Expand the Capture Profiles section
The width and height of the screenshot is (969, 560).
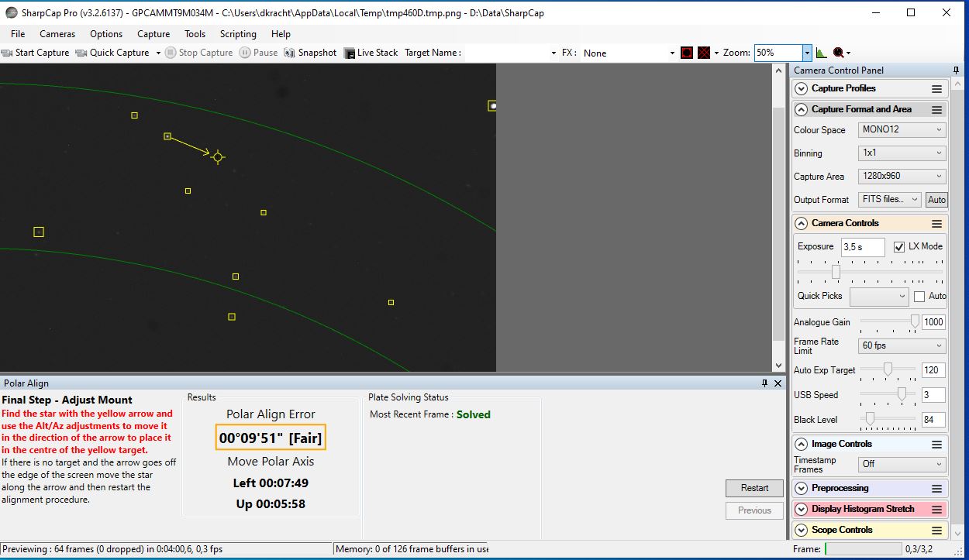pyautogui.click(x=802, y=89)
